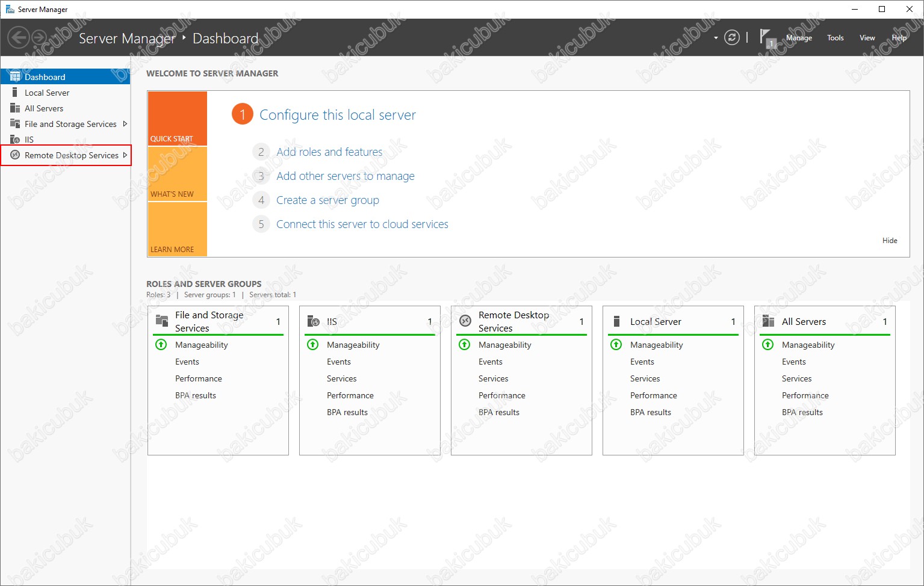This screenshot has width=924, height=586.
Task: Open the Tools menu
Action: [835, 38]
